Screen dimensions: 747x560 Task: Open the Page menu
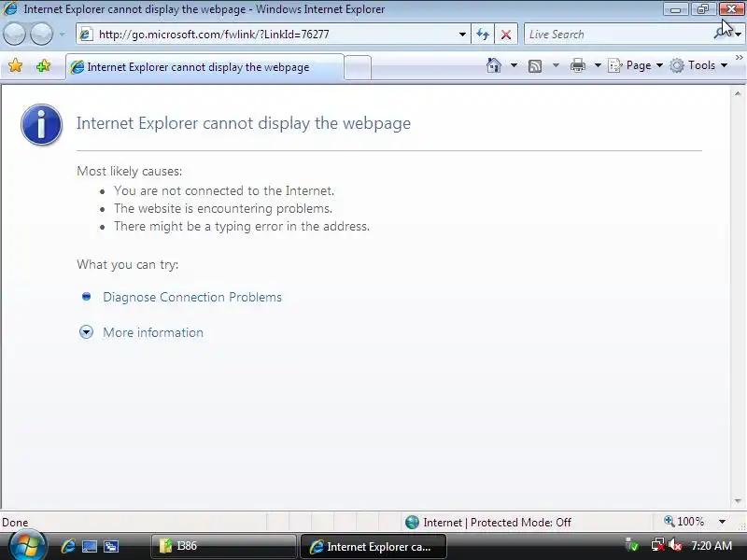pyautogui.click(x=636, y=65)
